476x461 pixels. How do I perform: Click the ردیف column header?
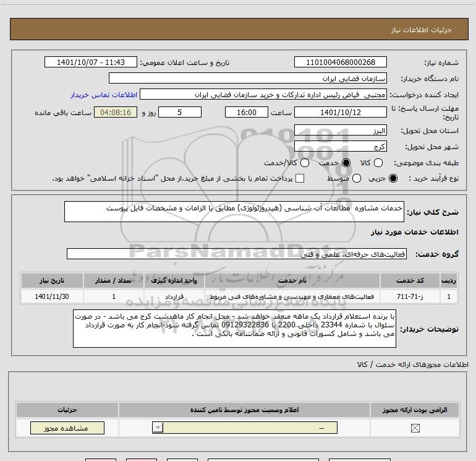pos(449,280)
